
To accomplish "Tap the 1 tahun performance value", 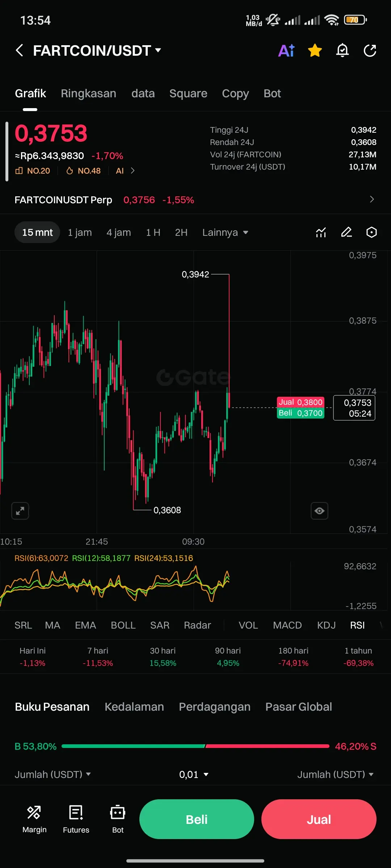I will pyautogui.click(x=358, y=663).
